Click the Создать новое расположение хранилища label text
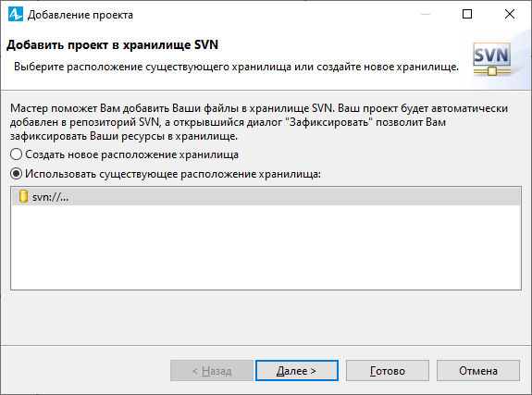Screen dimensions: 532x395 [x=132, y=154]
